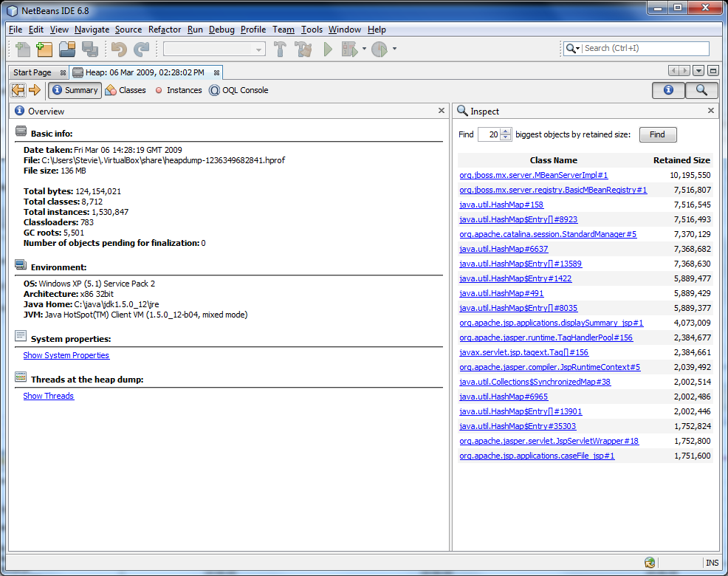
Task: Open the Show System Properties link
Action: tap(66, 355)
